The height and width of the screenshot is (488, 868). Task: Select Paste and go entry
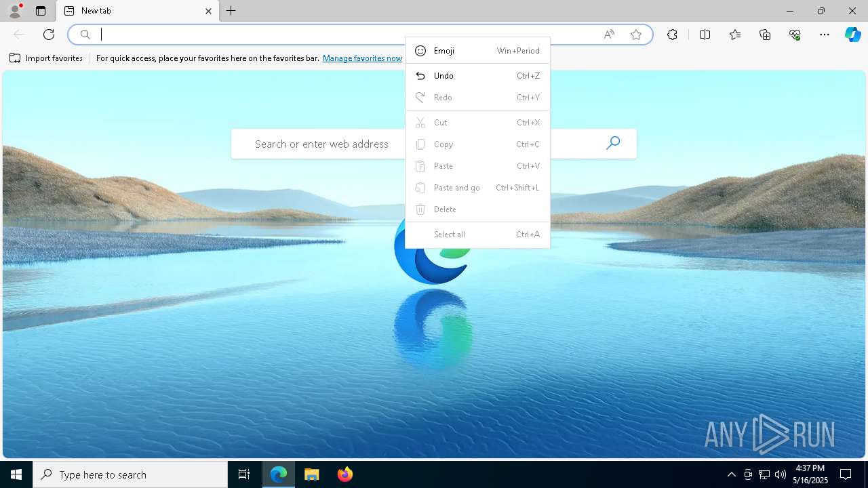pos(477,188)
